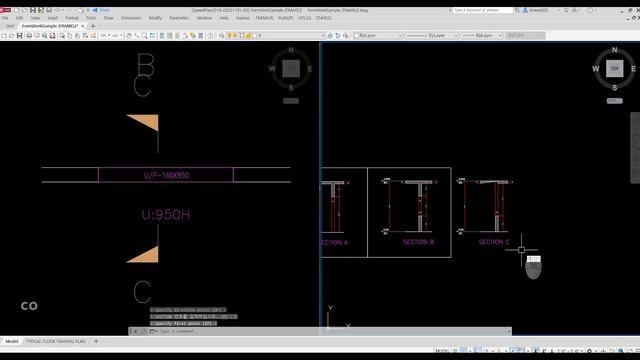Select the FormWorkSample (FRAME)2 drawing tab
640x360 pixels.
coord(50,26)
